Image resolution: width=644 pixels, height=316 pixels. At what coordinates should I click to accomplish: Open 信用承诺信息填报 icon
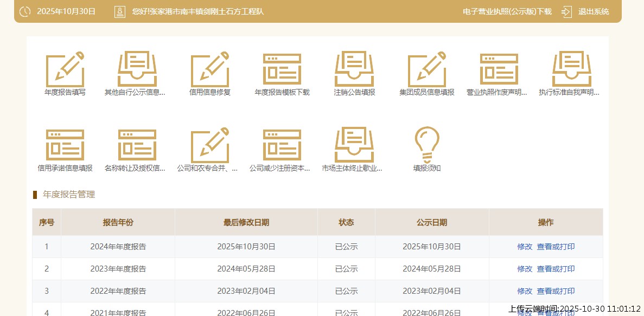(x=65, y=145)
